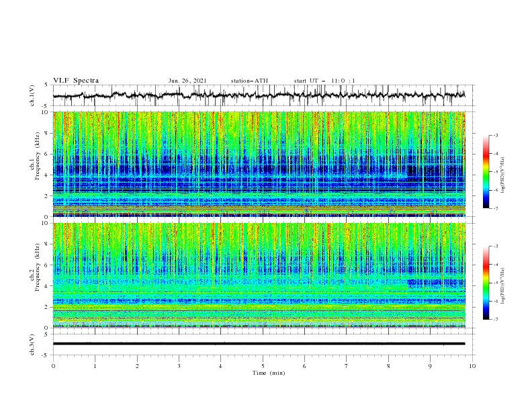The width and height of the screenshot is (532, 411).
Task: Click time axis tick label '8'
Action: coord(388,366)
